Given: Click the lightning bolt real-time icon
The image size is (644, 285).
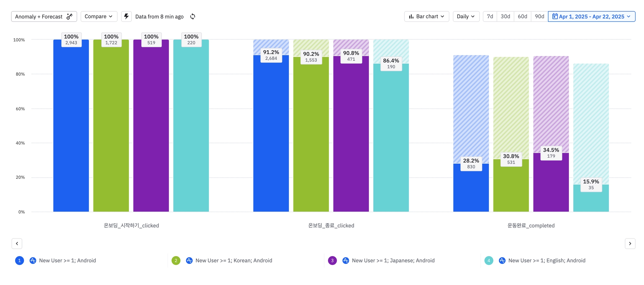Looking at the screenshot, I should [x=126, y=16].
